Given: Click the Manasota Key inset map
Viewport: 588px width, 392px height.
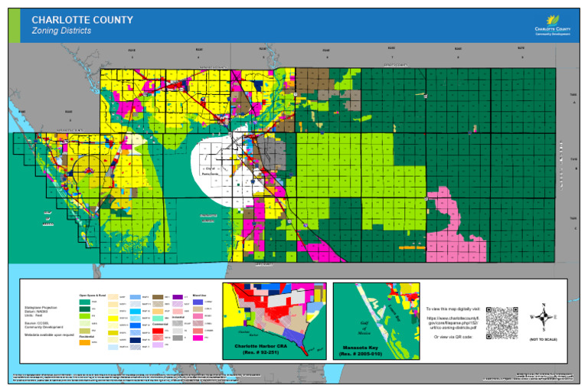Looking at the screenshot, I should 376,321.
